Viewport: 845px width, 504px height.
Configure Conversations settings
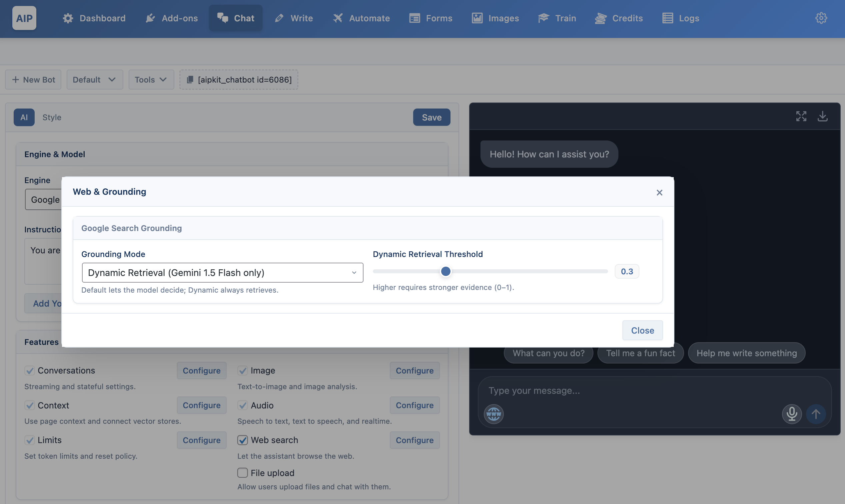pyautogui.click(x=202, y=371)
